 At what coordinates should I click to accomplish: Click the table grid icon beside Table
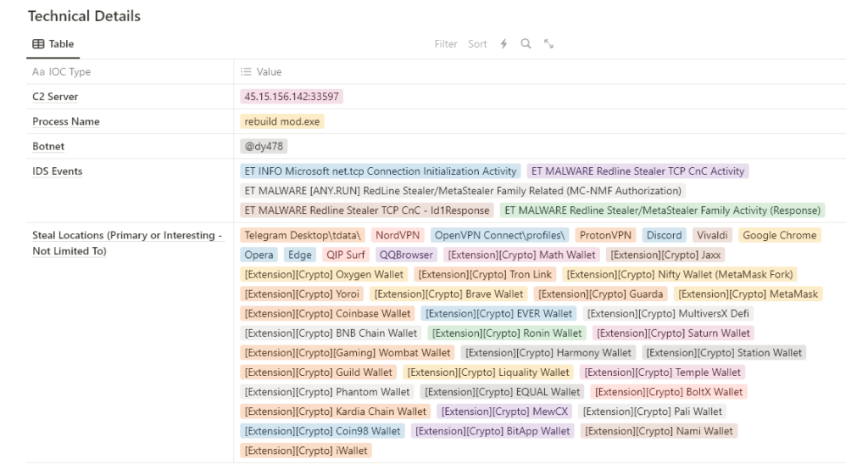pos(38,44)
